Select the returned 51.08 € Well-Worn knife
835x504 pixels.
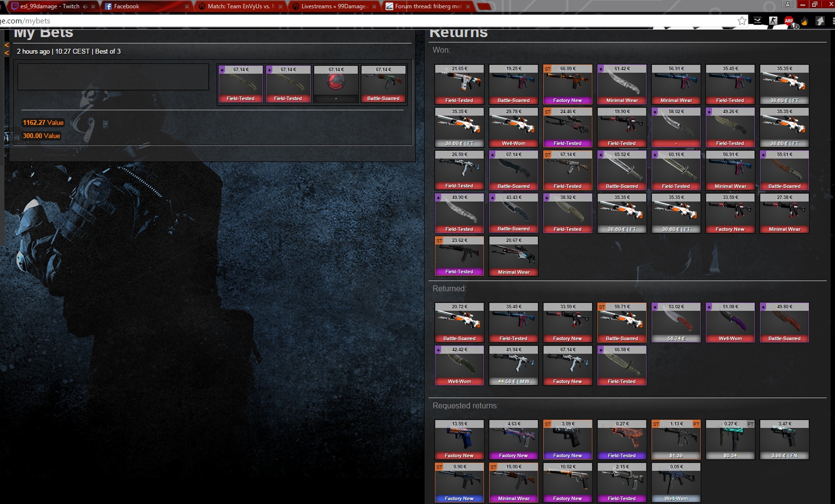pyautogui.click(x=730, y=323)
